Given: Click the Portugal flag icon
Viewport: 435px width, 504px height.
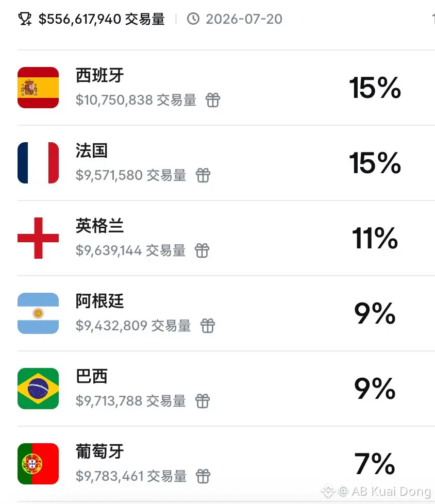Looking at the screenshot, I should pyautogui.click(x=38, y=464).
